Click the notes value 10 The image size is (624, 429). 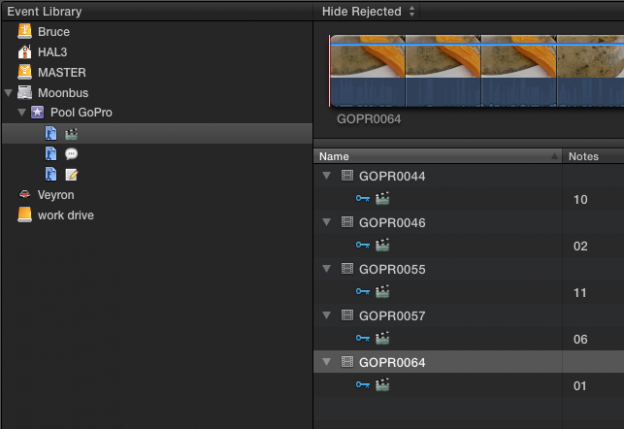(x=580, y=199)
